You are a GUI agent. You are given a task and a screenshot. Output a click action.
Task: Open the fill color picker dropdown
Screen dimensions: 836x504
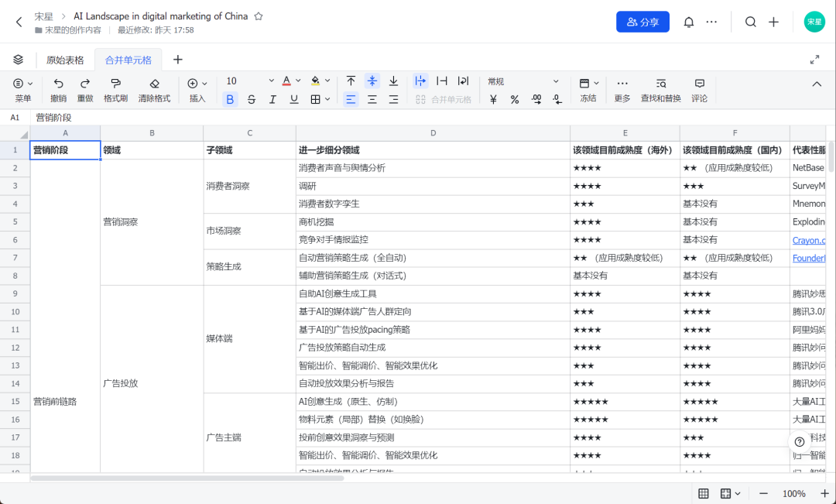327,81
